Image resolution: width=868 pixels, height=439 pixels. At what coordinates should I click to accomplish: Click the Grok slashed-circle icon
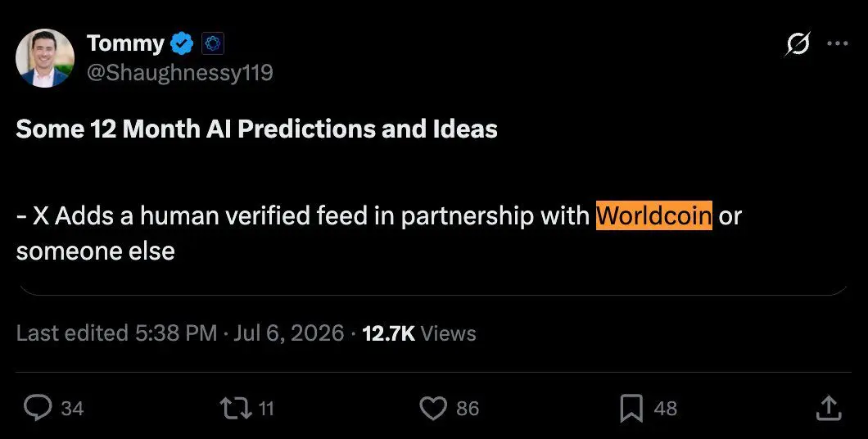coord(798,43)
